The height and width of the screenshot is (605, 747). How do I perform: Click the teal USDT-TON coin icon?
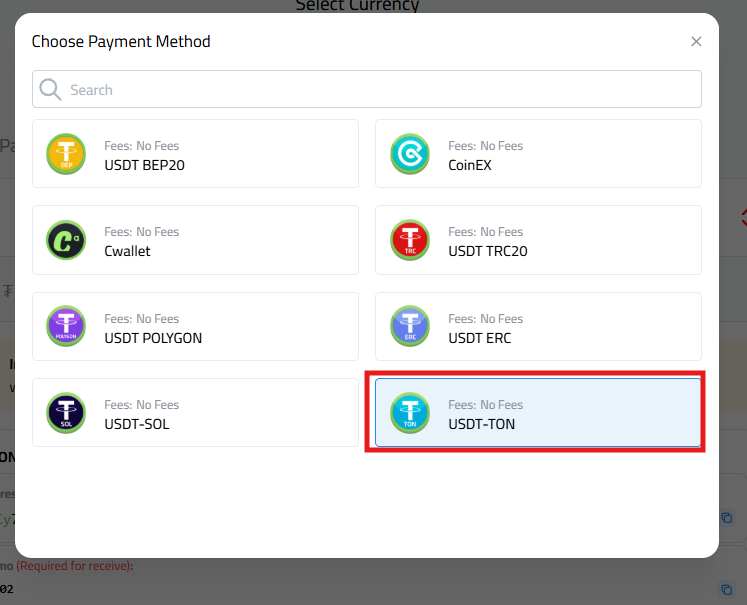[410, 413]
